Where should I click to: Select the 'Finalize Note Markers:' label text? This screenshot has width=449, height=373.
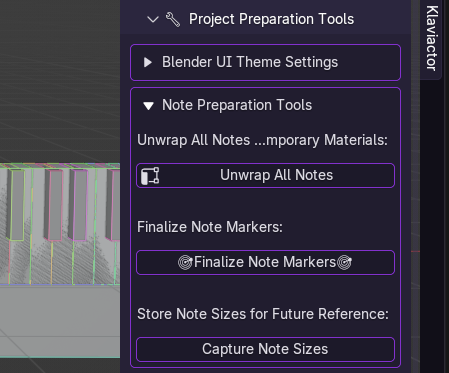point(210,227)
